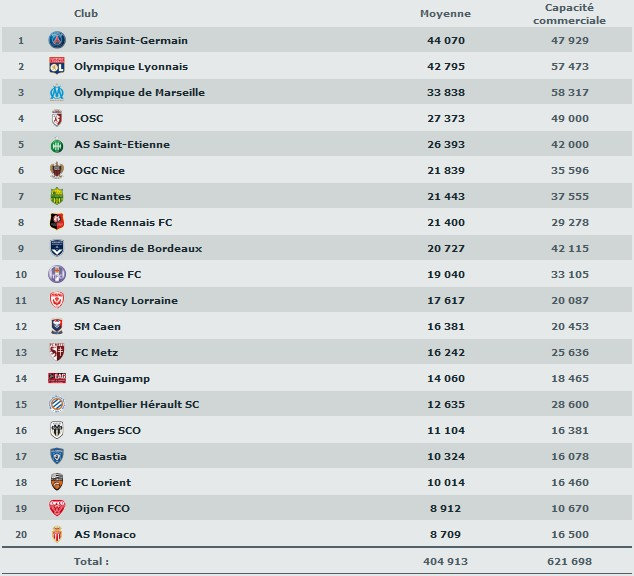
Task: Open the Angers SCO club link
Action: [x=107, y=431]
